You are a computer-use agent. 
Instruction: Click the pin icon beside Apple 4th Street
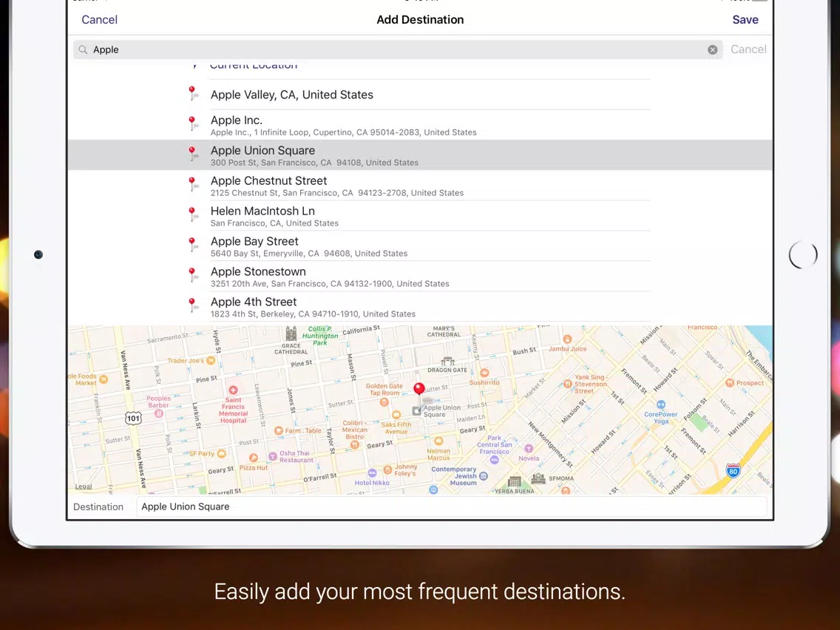click(193, 305)
